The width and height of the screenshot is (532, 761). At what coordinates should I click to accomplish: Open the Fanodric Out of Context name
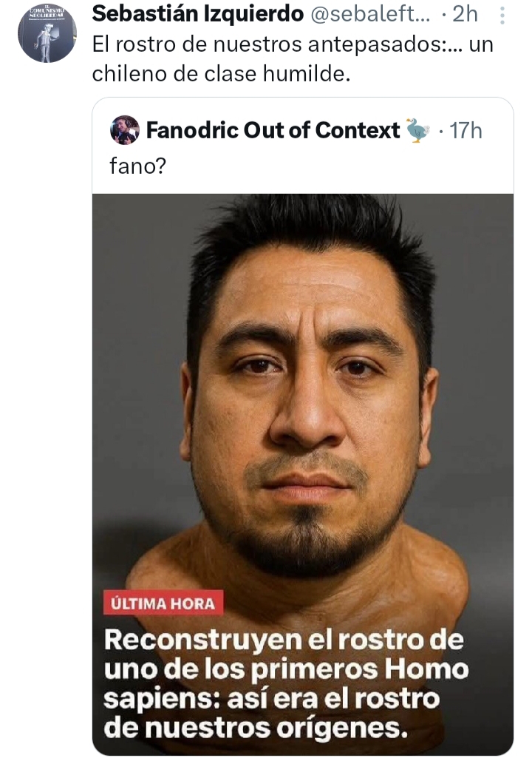[273, 130]
